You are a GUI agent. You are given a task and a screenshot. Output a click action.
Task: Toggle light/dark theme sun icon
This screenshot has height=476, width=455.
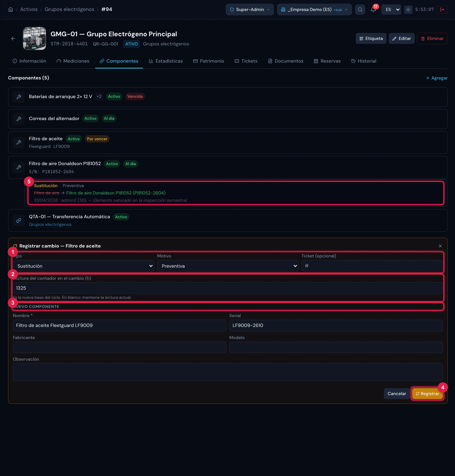(x=408, y=10)
